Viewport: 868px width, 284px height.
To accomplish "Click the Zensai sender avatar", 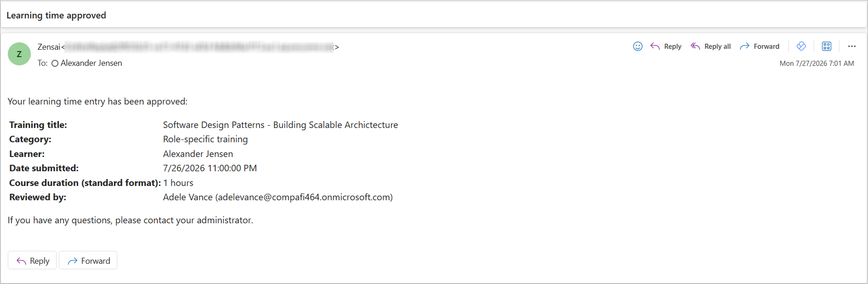I will tap(19, 54).
